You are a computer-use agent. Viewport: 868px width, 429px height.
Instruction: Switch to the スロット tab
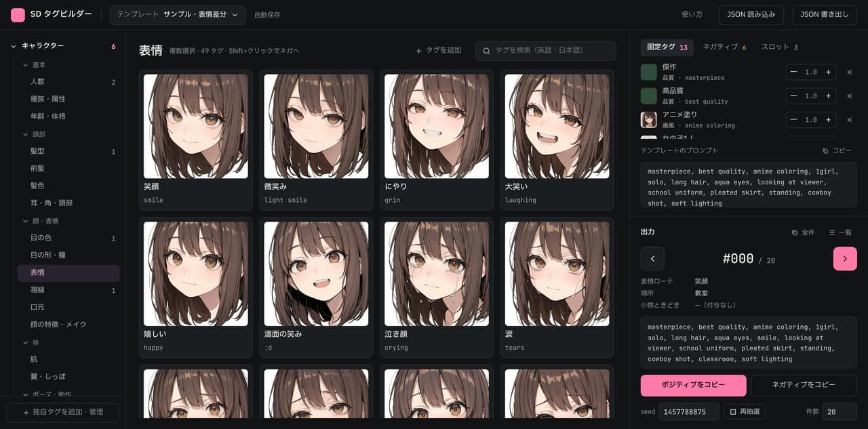pyautogui.click(x=780, y=47)
